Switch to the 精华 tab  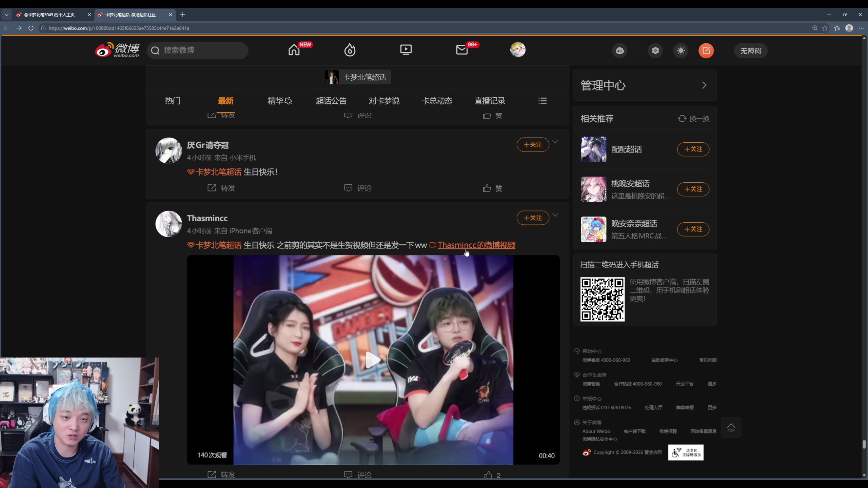point(279,101)
